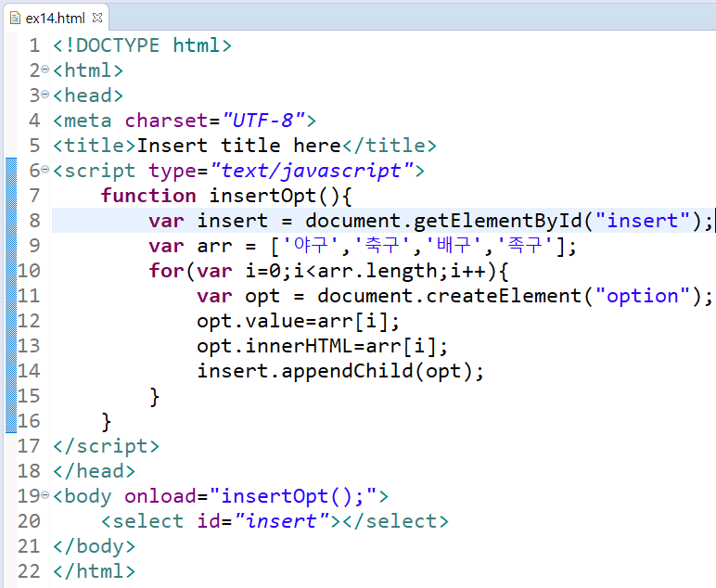Screen dimensions: 716x588
Task: Click the HTML file icon on ex14.html tab
Action: [16, 18]
